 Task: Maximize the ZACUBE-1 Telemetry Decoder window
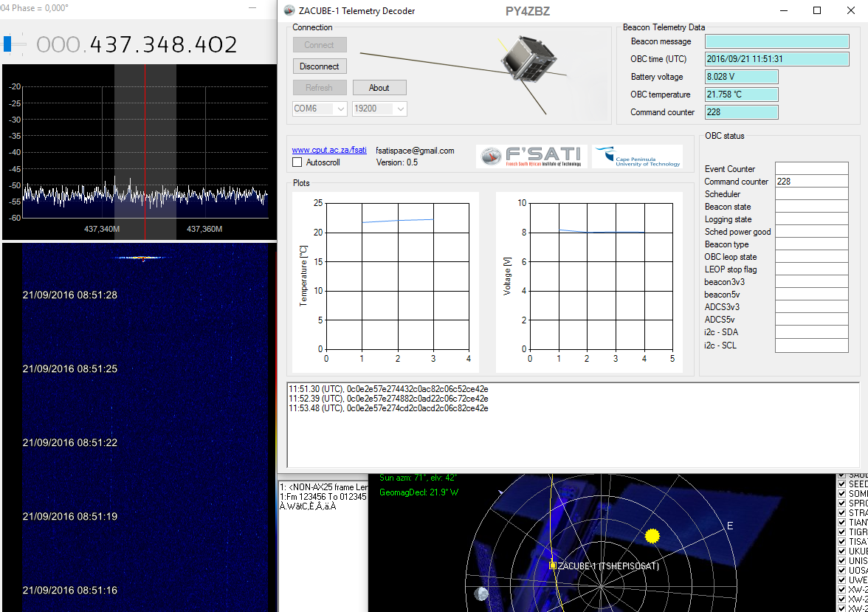click(x=817, y=10)
